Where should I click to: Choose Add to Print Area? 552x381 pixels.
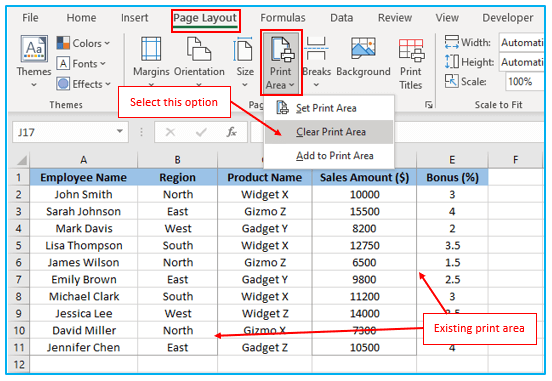[x=328, y=156]
